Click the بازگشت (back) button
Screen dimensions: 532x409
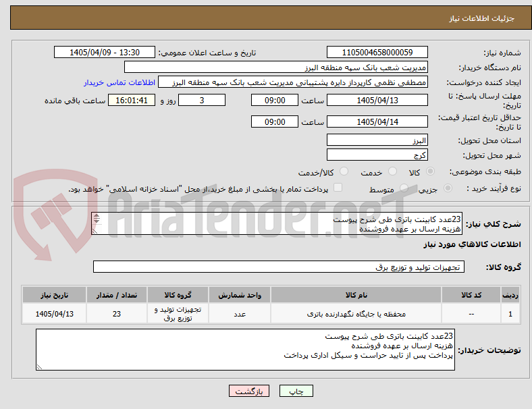(x=249, y=391)
